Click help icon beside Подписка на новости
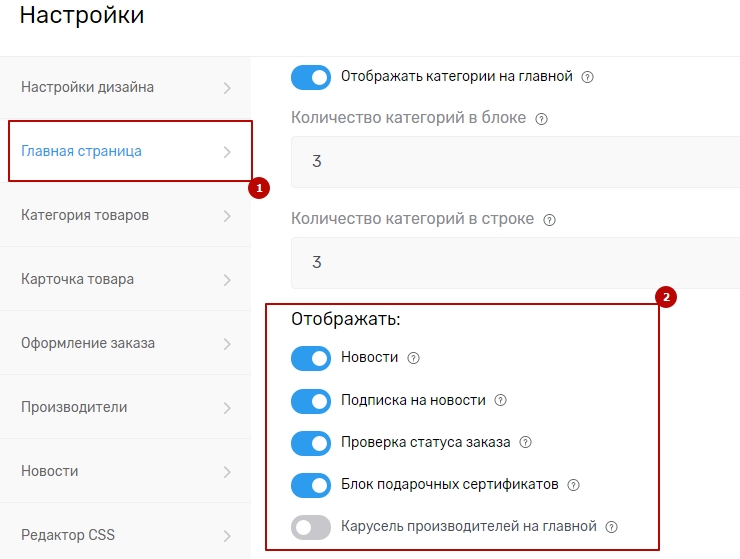The image size is (740, 559). (x=501, y=401)
